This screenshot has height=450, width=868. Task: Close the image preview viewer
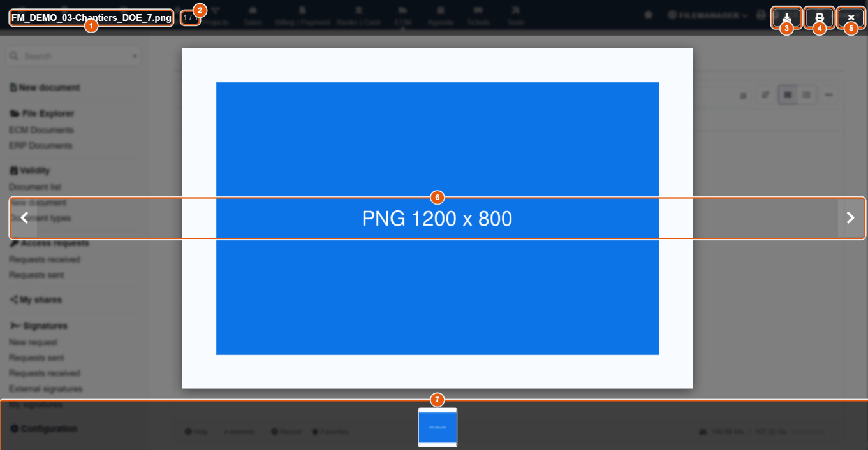pyautogui.click(x=851, y=18)
